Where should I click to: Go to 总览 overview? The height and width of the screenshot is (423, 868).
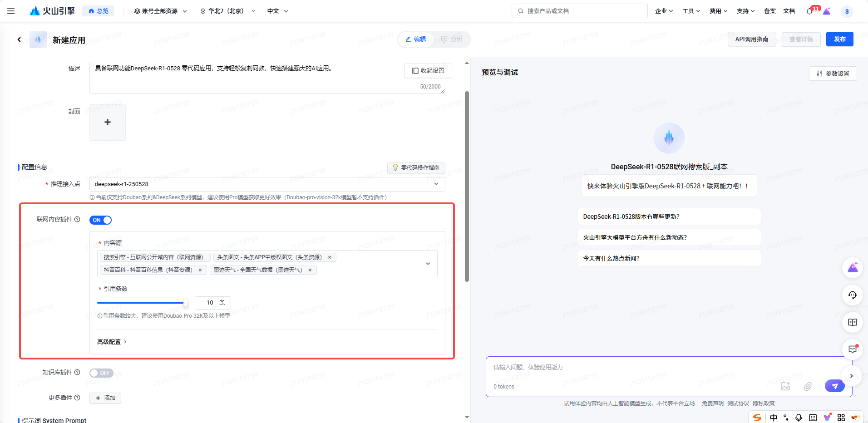pos(98,11)
